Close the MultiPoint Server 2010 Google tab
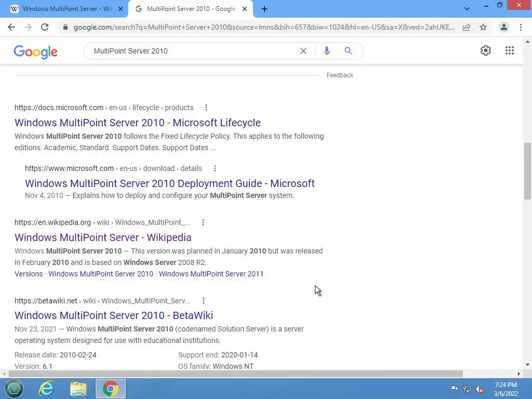The image size is (532, 399). pos(245,9)
